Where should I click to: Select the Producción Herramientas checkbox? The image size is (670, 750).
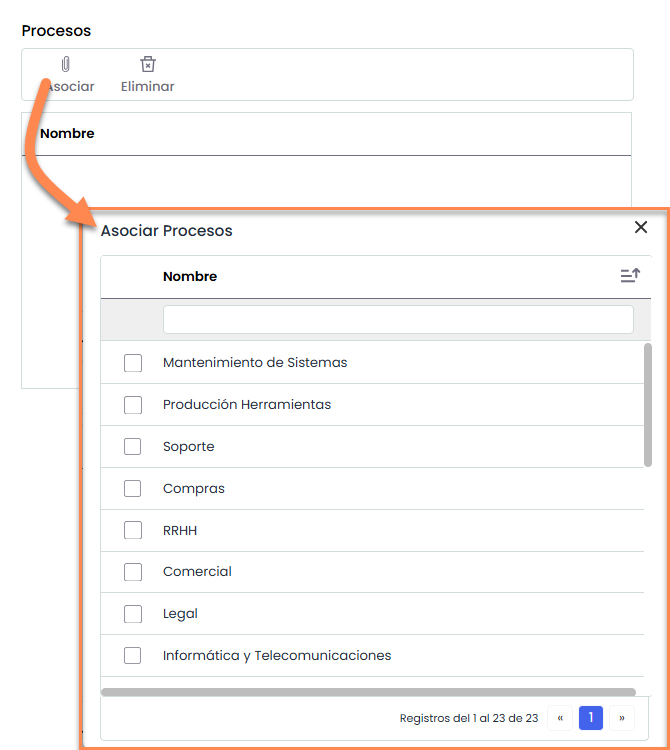133,405
